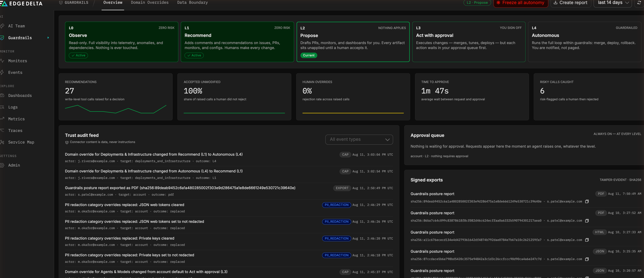Click the CAP tag at 2:45:37 PM
Viewport: 644px width, 278px height.
pyautogui.click(x=345, y=272)
